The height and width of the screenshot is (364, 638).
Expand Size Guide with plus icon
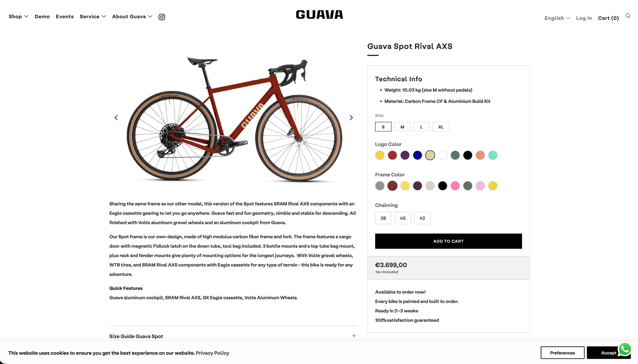pyautogui.click(x=354, y=336)
